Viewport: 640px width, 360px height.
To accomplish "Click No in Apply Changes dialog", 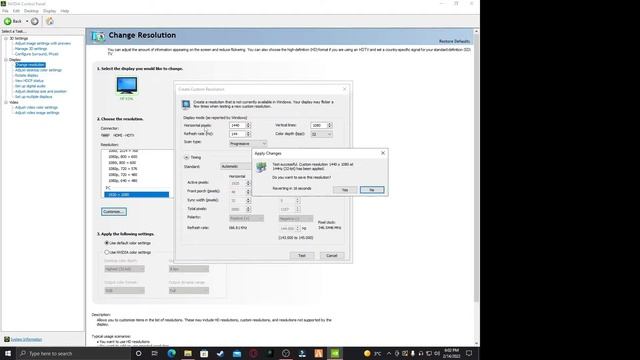I will click(372, 190).
